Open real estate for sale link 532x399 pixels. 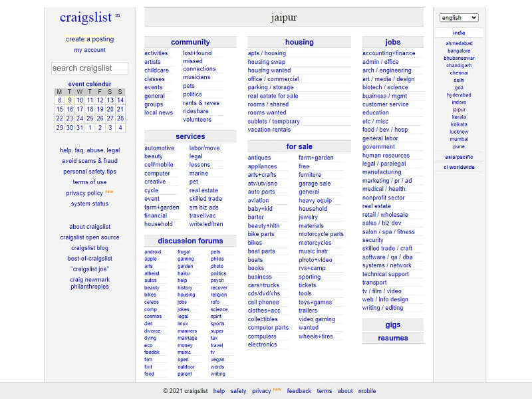click(273, 96)
